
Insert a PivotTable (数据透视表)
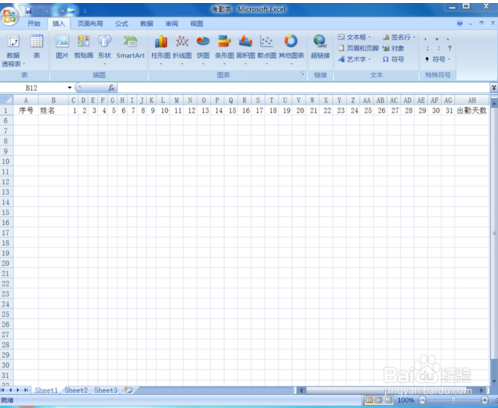pyautogui.click(x=13, y=50)
